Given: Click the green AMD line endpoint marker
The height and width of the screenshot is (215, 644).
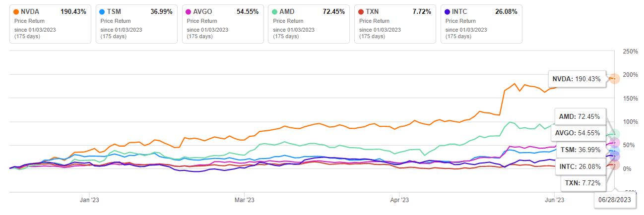Looking at the screenshot, I should pyautogui.click(x=614, y=134).
